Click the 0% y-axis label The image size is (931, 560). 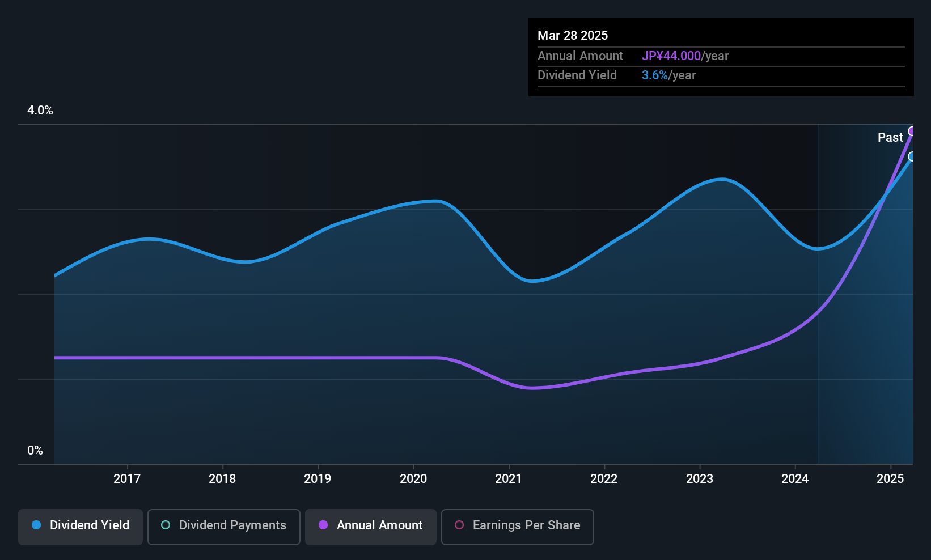[35, 451]
